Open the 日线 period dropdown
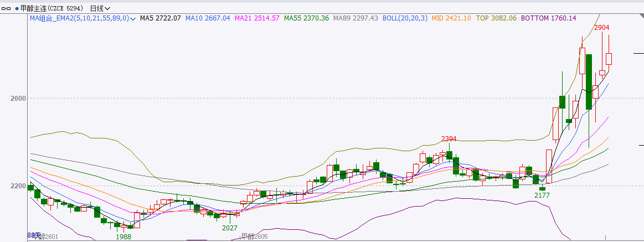The width and height of the screenshot is (644, 242). 100,8
